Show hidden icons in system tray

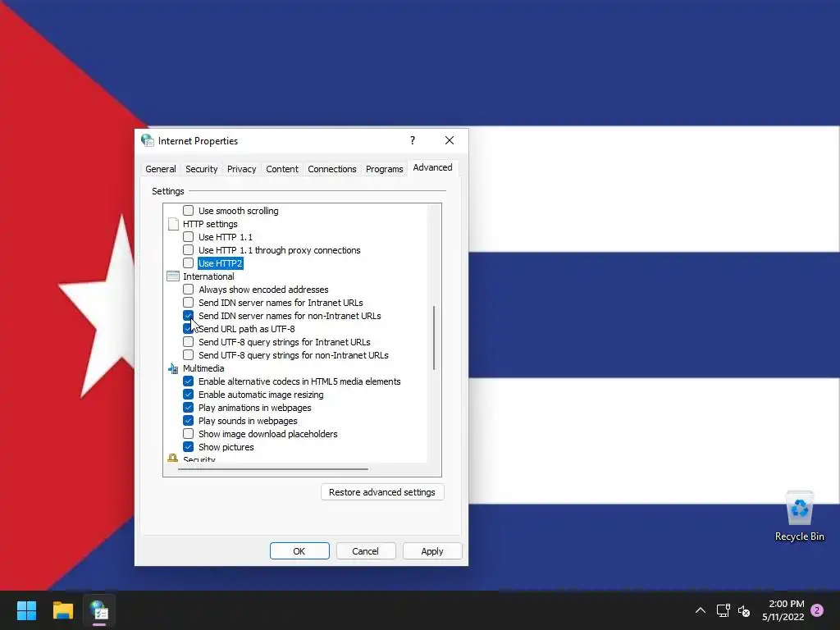(x=701, y=610)
